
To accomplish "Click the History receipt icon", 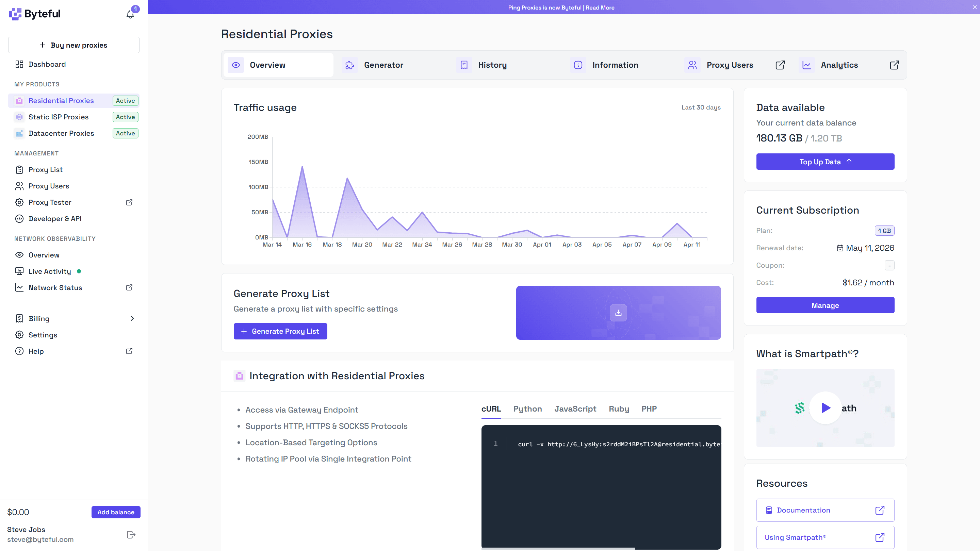I will tap(464, 65).
